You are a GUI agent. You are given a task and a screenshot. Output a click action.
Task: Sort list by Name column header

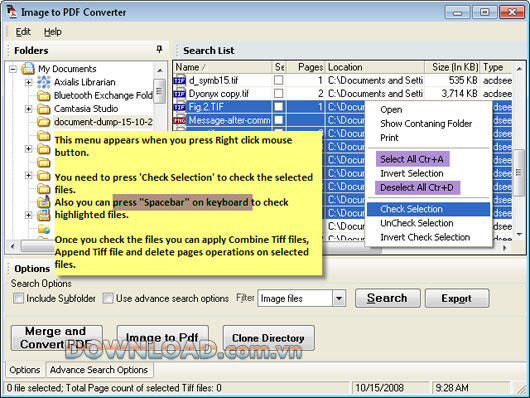223,67
